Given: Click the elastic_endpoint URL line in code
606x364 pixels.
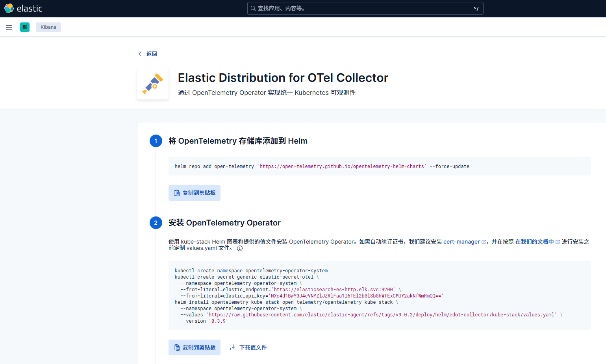Looking at the screenshot, I should (291, 290).
